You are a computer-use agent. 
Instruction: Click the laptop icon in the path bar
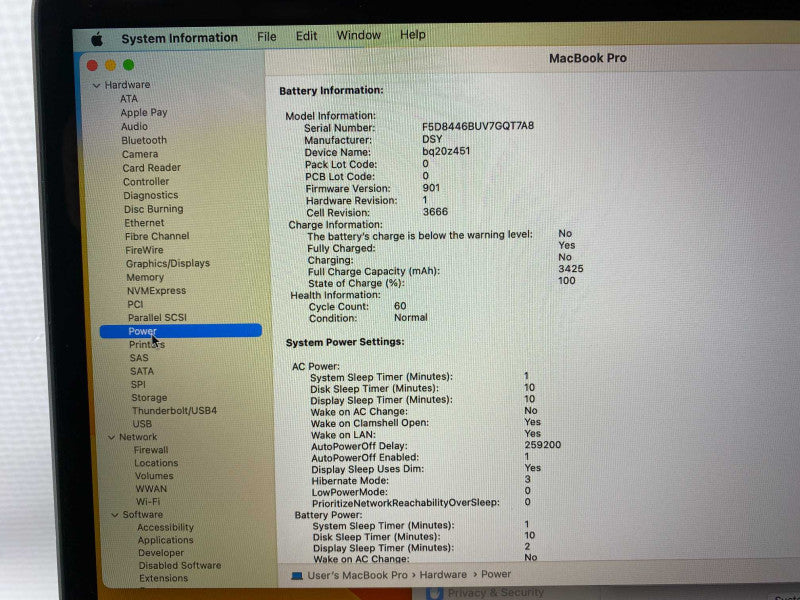[296, 576]
